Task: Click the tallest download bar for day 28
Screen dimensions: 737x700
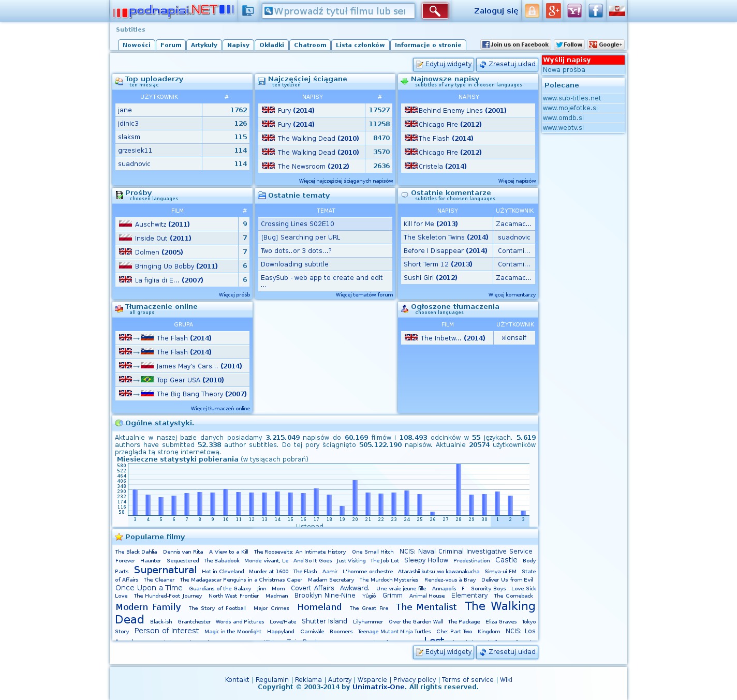Action: pos(459,489)
